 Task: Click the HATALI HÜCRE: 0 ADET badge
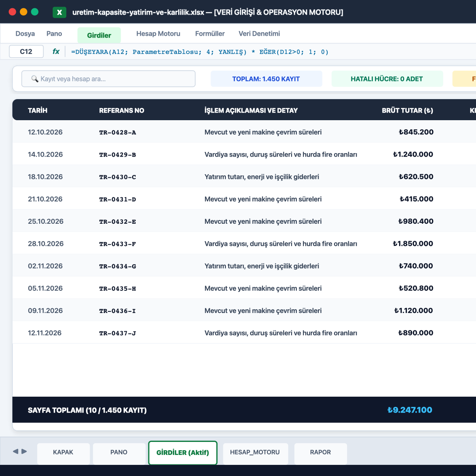(387, 79)
